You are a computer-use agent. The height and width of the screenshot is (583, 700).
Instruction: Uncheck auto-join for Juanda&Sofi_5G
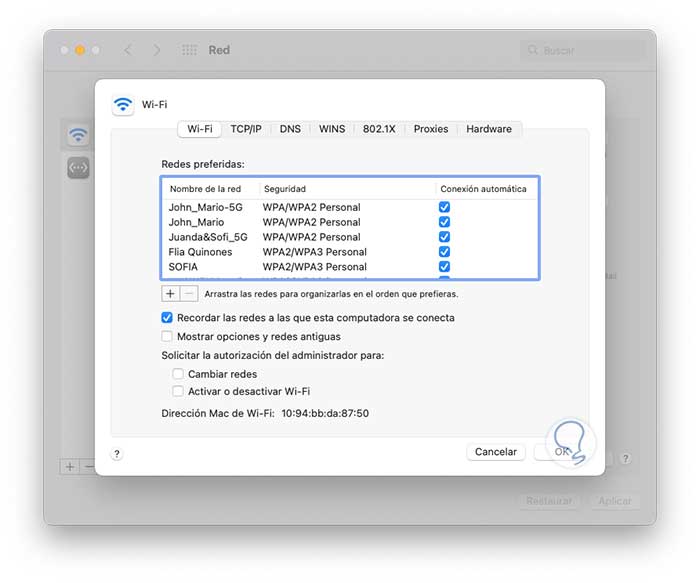444,237
